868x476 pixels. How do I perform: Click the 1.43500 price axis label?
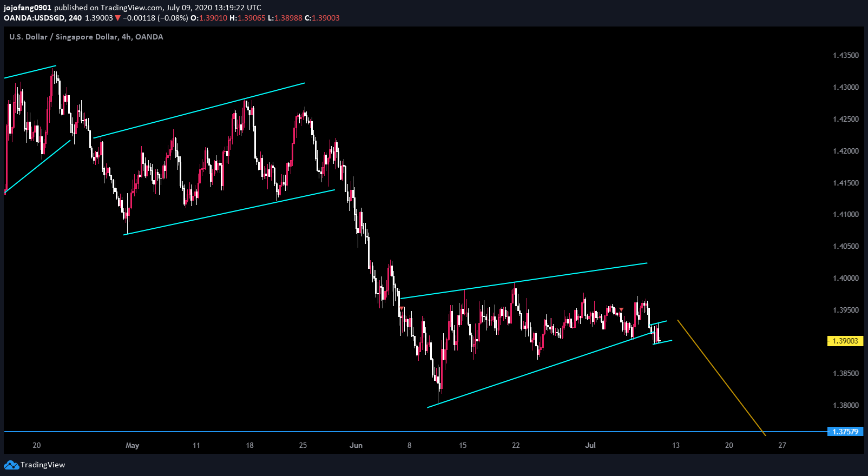click(x=846, y=55)
